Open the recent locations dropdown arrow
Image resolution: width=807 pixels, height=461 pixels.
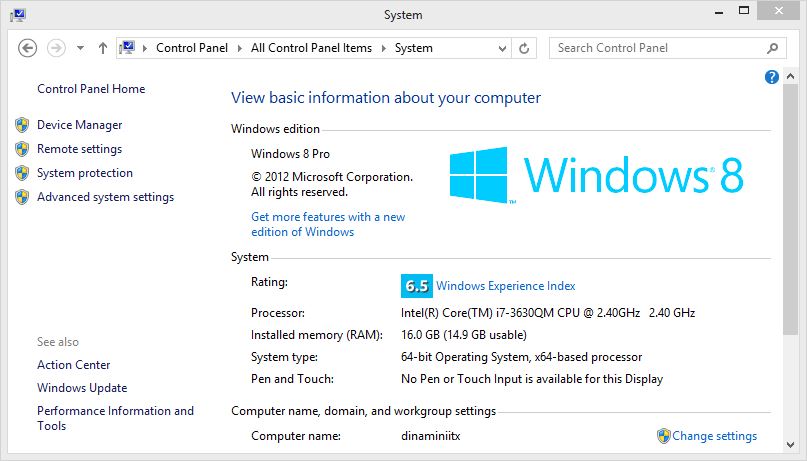click(80, 48)
